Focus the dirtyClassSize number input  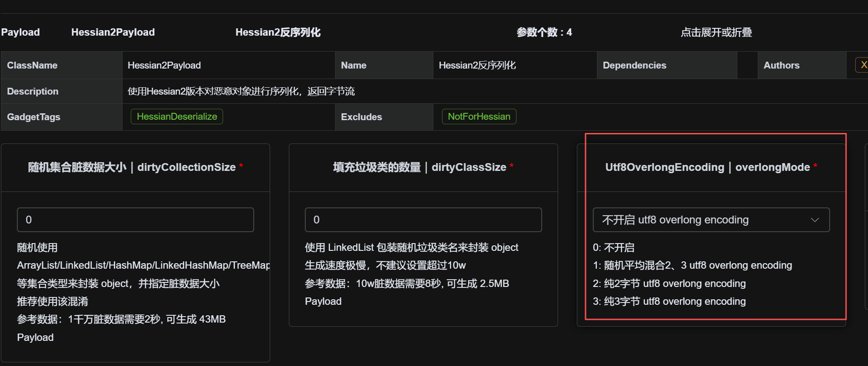tap(423, 220)
